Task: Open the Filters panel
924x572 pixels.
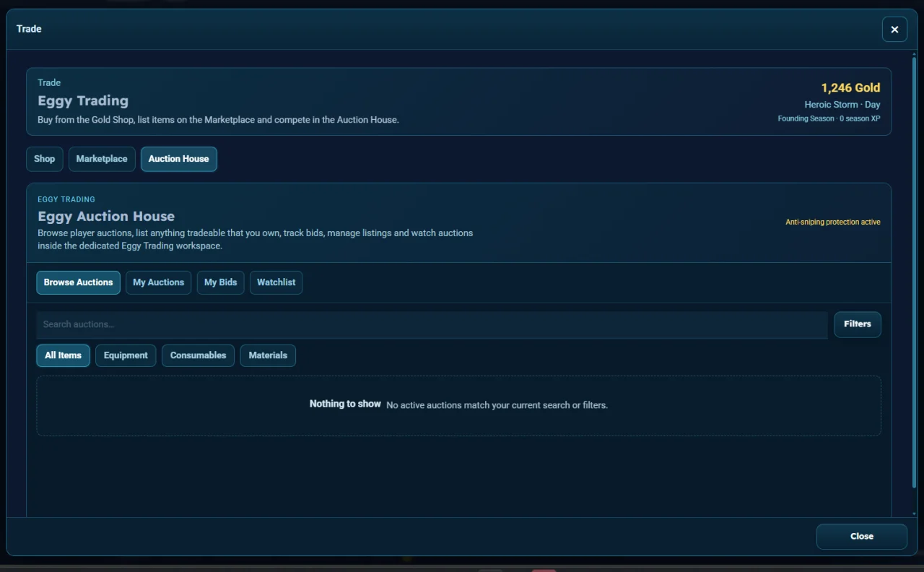Action: [858, 324]
